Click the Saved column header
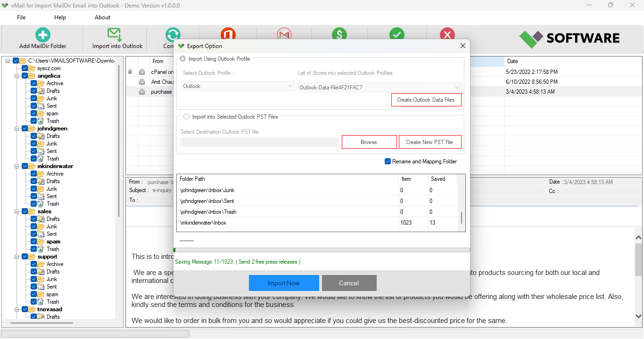Screen dimensions: 644x339 (442, 179)
